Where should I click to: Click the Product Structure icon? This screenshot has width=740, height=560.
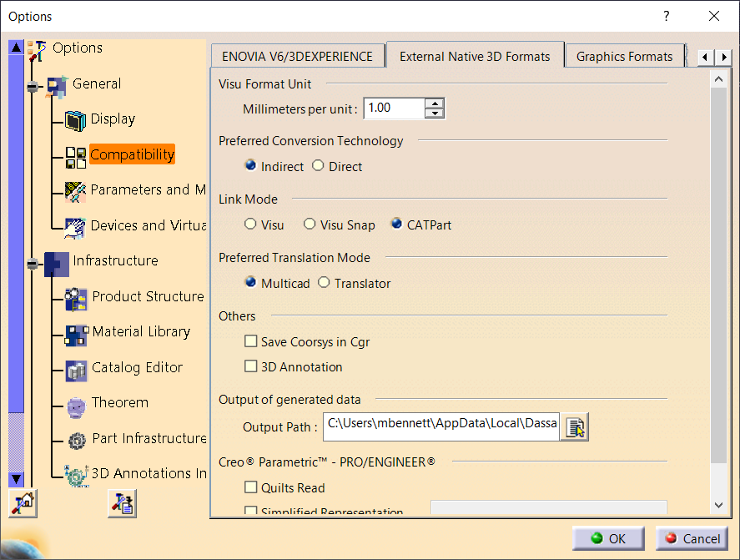pos(76,300)
